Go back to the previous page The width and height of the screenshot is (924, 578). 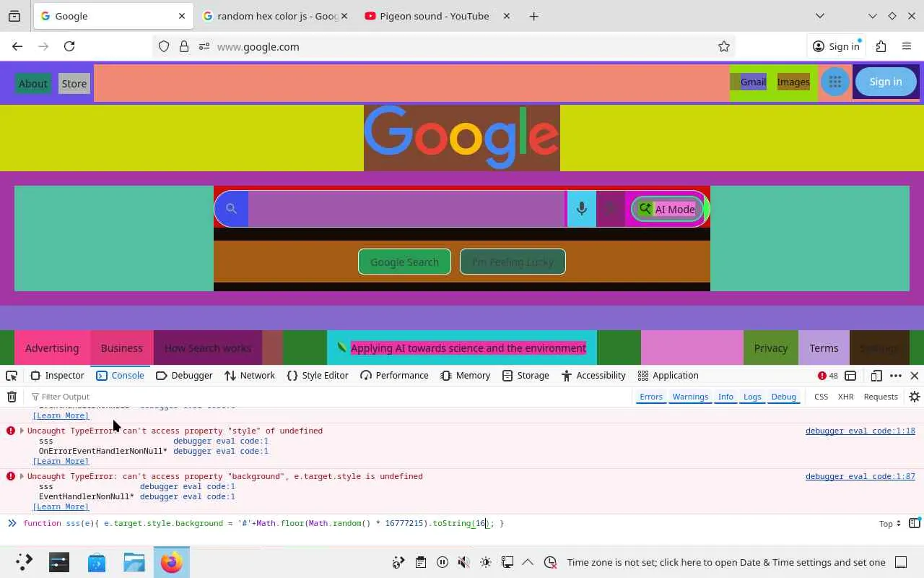tap(17, 46)
